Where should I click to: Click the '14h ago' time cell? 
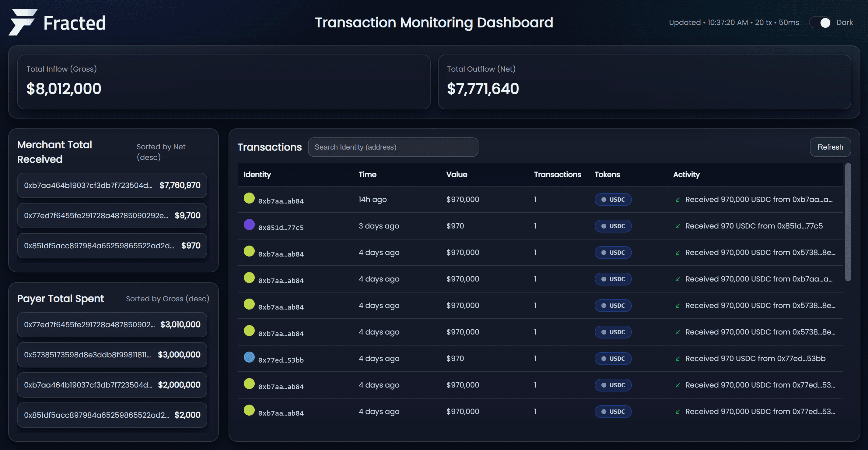(x=372, y=200)
